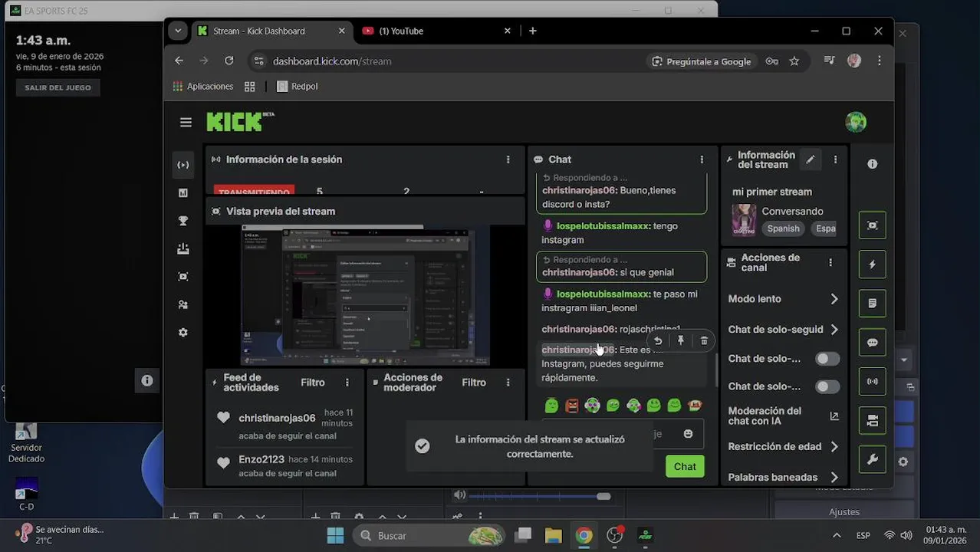Open the Redpol bookmark
This screenshot has width=980, height=552.
(297, 87)
